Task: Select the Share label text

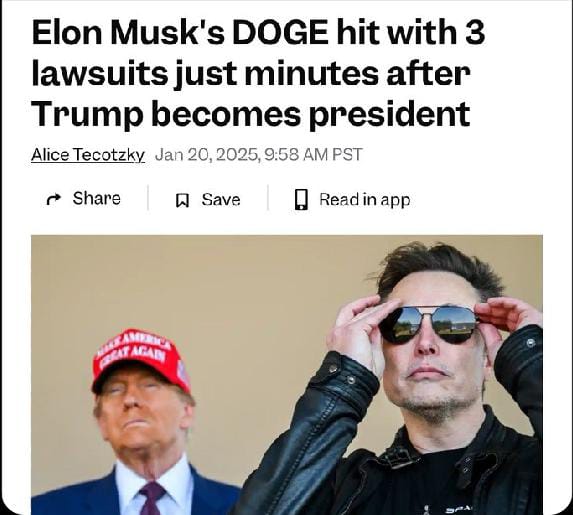Action: click(x=96, y=198)
